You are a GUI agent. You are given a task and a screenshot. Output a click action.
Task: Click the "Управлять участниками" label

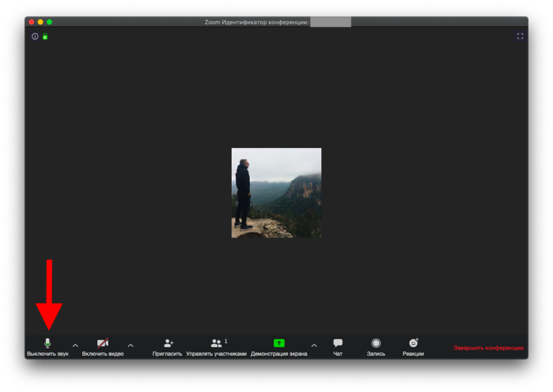pos(216,354)
